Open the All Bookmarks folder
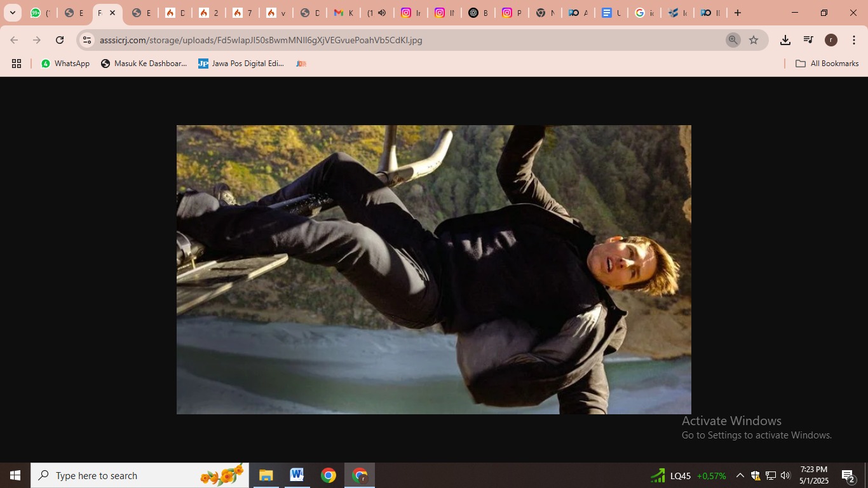 click(x=827, y=64)
